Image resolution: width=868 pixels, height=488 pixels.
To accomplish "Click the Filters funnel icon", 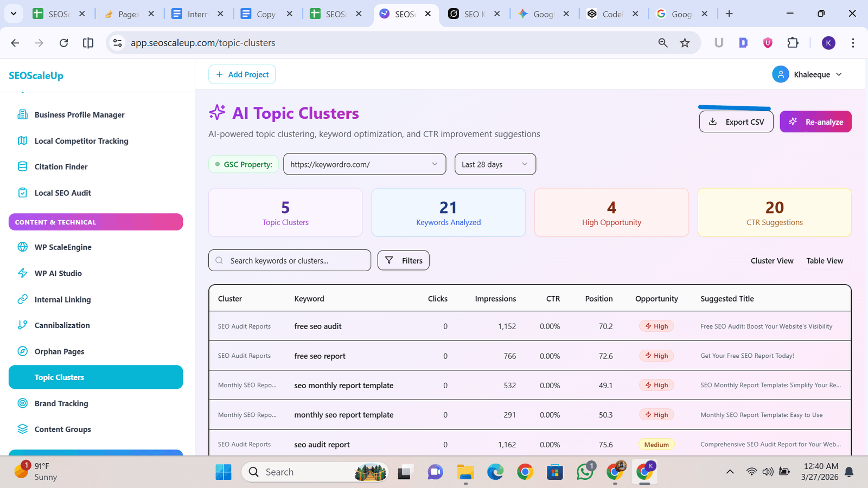I will click(x=389, y=260).
